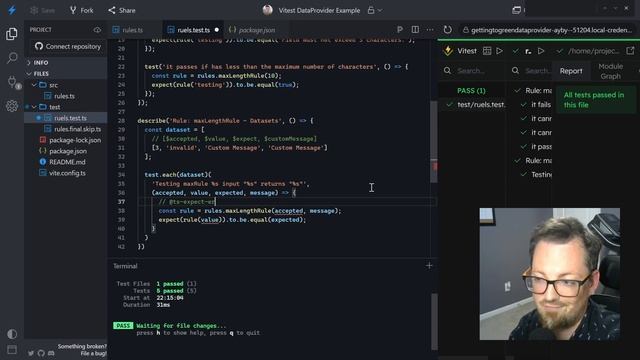Click the Save button
The image size is (640, 360).
tap(42, 10)
